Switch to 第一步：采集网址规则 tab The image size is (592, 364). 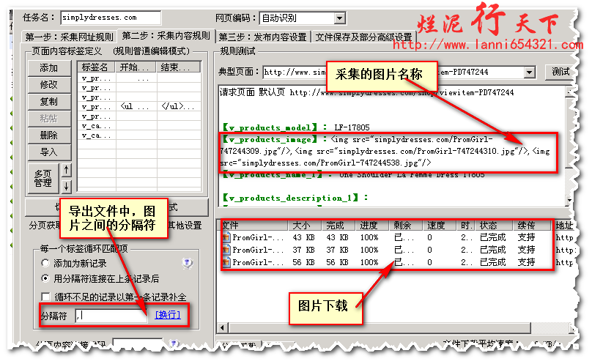(x=69, y=37)
